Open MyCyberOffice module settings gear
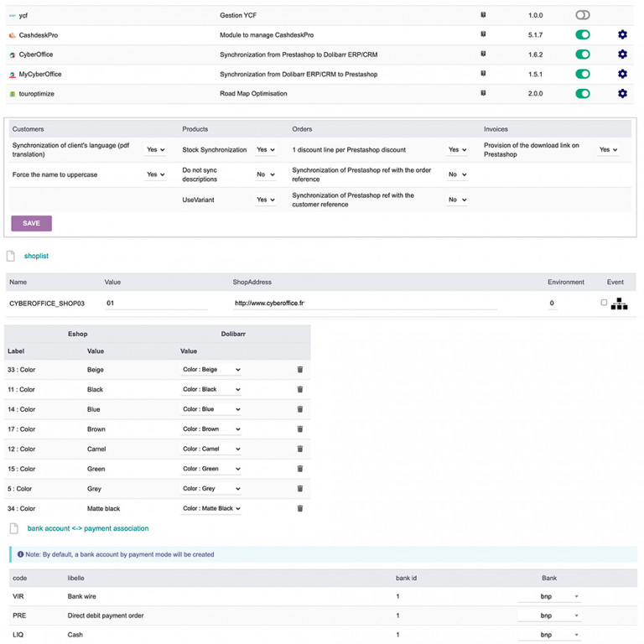The height and width of the screenshot is (644, 644). [622, 75]
